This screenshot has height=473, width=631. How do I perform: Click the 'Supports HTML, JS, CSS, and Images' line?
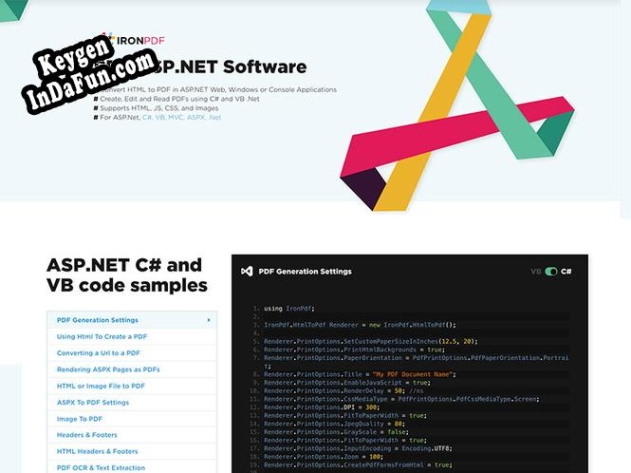click(x=156, y=108)
